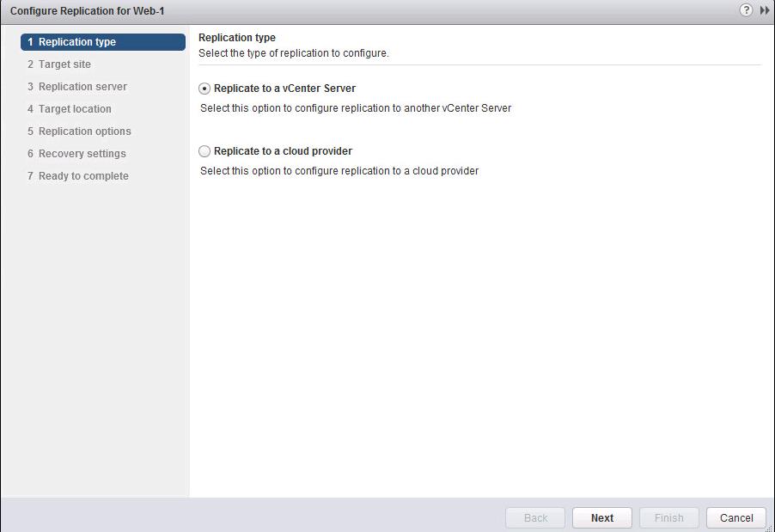Screen dimensions: 775x532
Task: Select Replicate to a cloud provider radio button
Action: (x=204, y=151)
